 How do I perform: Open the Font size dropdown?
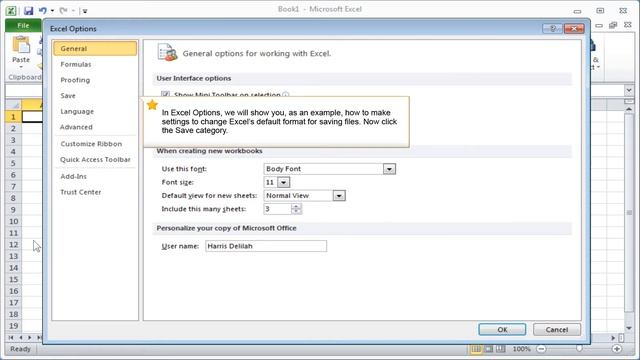click(283, 182)
